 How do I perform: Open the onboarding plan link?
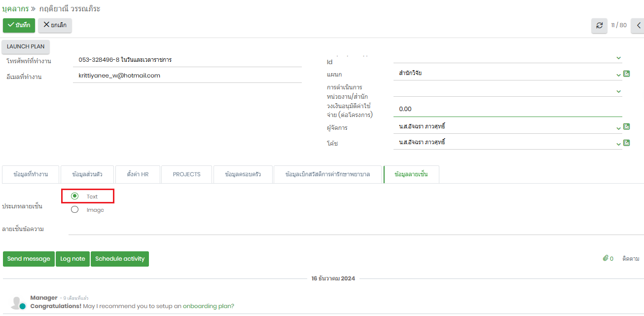pos(208,306)
